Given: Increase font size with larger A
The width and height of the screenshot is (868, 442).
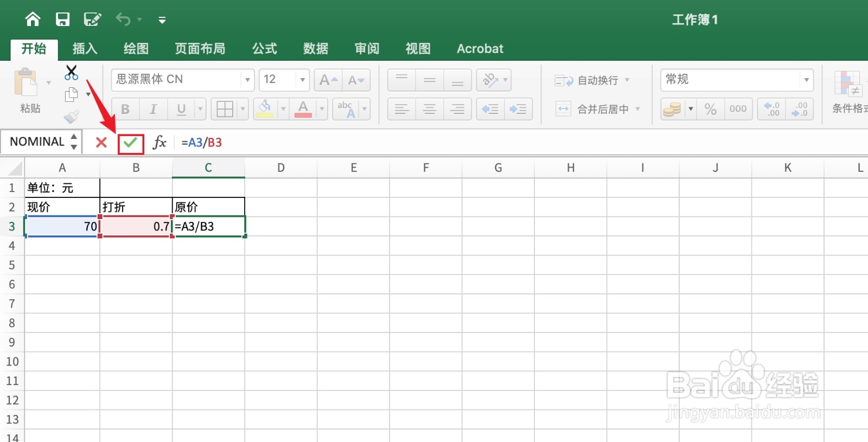Looking at the screenshot, I should tap(328, 80).
